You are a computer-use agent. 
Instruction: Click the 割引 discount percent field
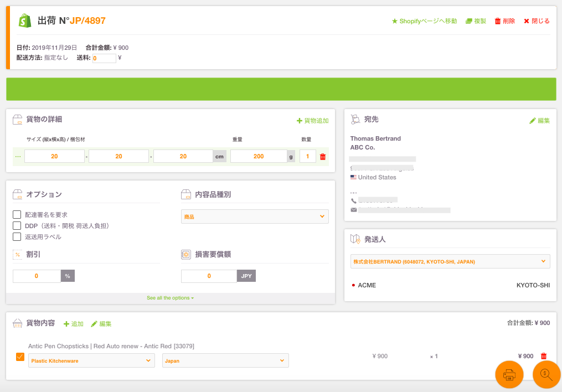click(x=37, y=276)
